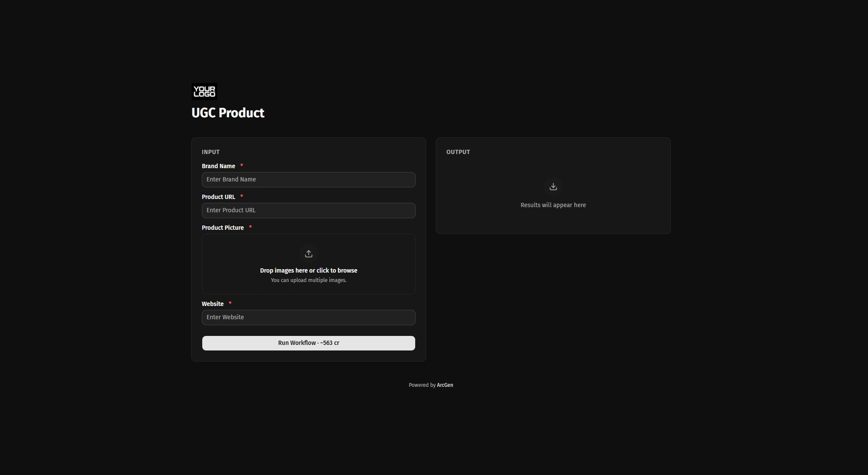Click the upload arrow icon
Viewport: 868px width, 475px height.
309,254
